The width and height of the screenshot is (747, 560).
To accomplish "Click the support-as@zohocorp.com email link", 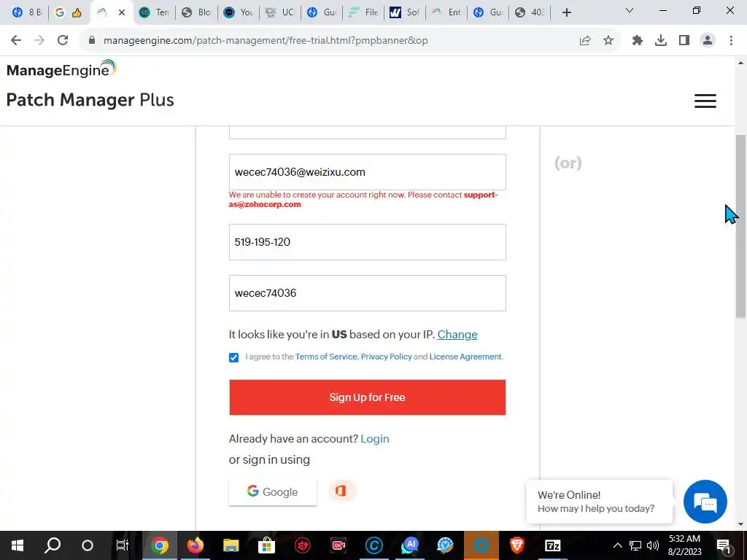I will (x=363, y=200).
